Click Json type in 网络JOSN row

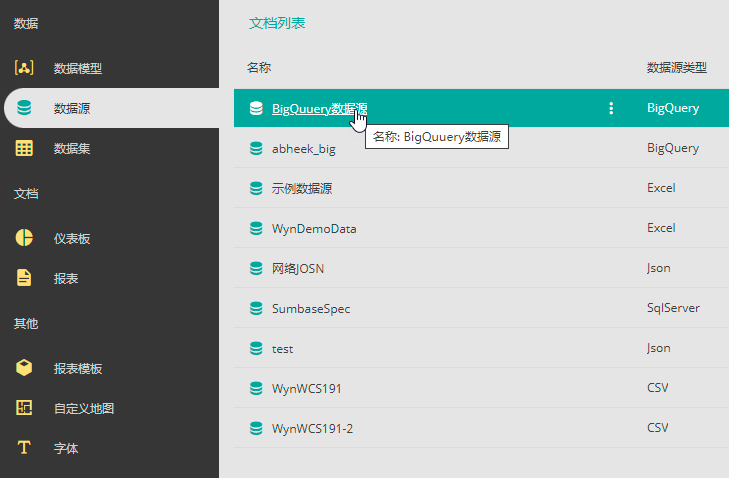[x=658, y=268]
